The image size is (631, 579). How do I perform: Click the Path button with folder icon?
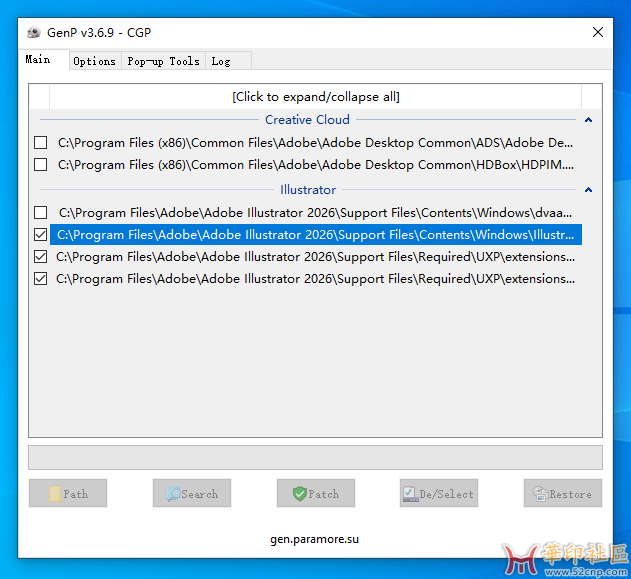click(68, 494)
